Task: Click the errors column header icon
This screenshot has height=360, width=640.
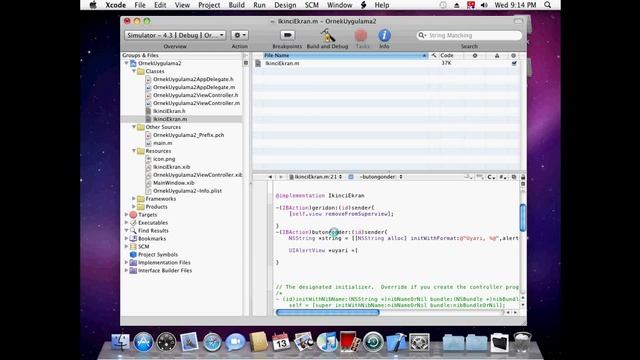Action: [475, 56]
